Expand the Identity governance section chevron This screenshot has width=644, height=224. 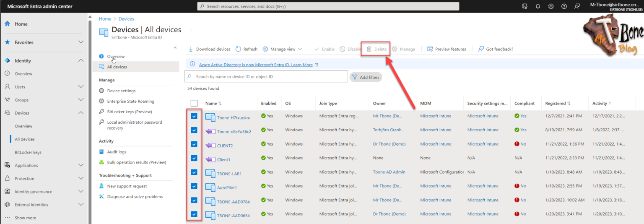point(81,192)
